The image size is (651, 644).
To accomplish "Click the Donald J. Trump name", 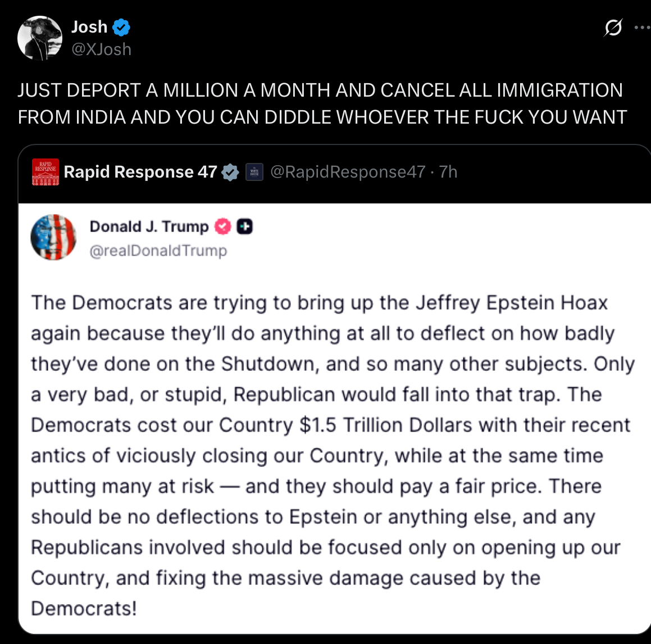I will [149, 226].
